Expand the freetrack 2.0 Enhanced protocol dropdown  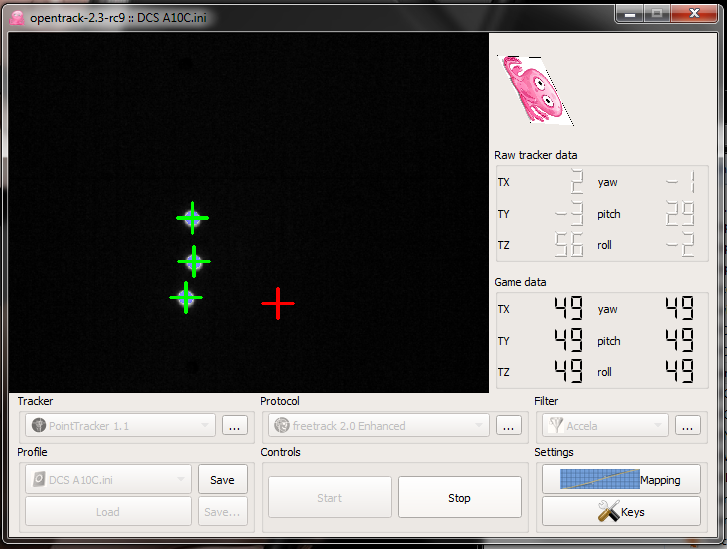click(x=378, y=426)
